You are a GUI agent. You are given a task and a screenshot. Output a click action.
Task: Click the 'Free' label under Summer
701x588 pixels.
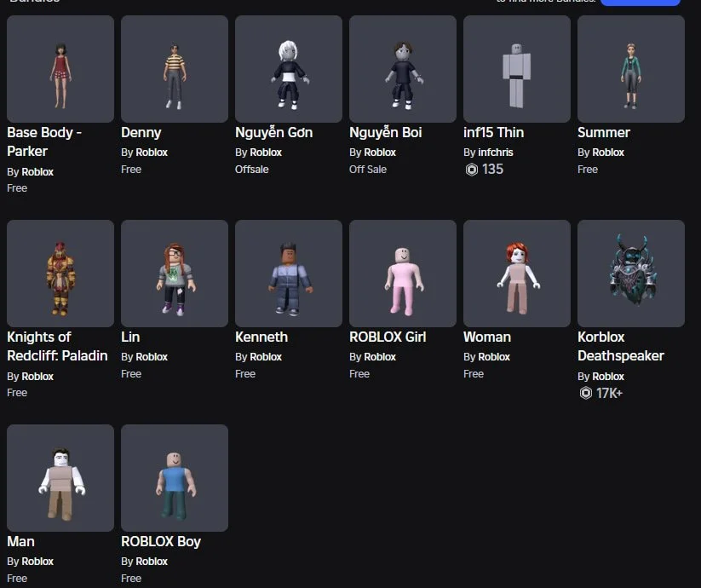tap(588, 170)
